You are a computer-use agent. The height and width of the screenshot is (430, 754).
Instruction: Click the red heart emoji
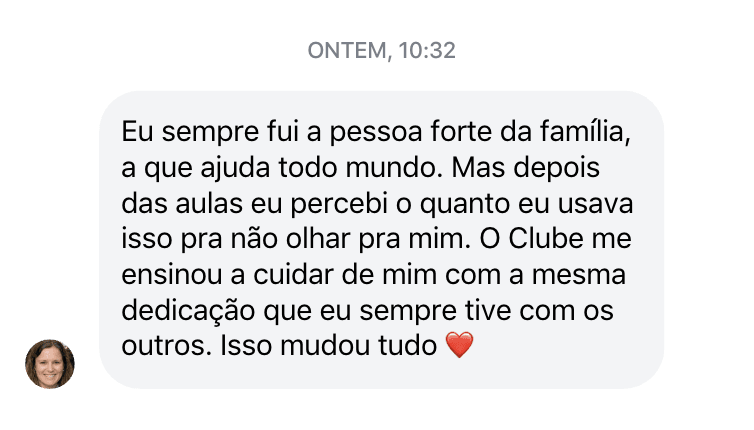click(x=457, y=347)
